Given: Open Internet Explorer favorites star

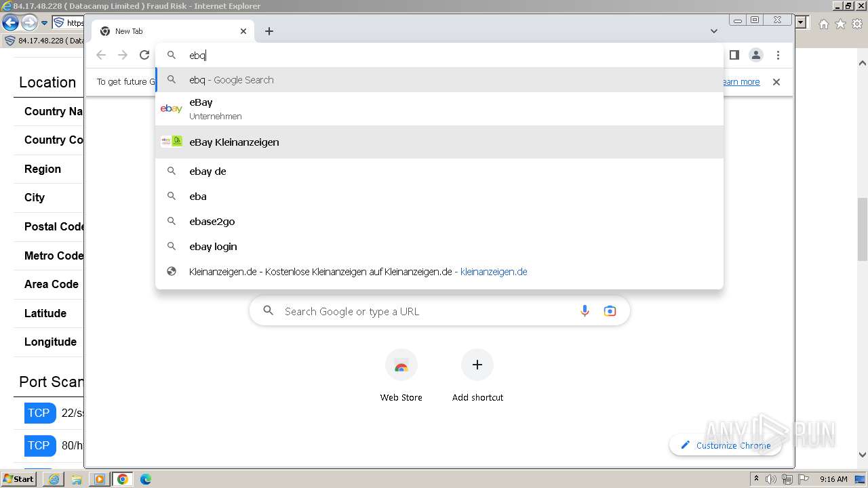Looking at the screenshot, I should pyautogui.click(x=840, y=24).
